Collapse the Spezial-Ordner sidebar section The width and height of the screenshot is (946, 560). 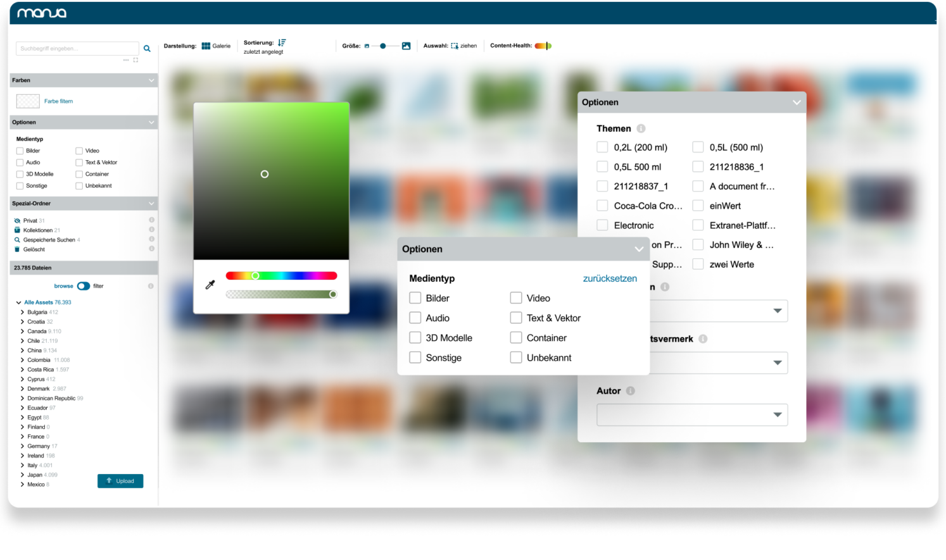[x=151, y=204]
